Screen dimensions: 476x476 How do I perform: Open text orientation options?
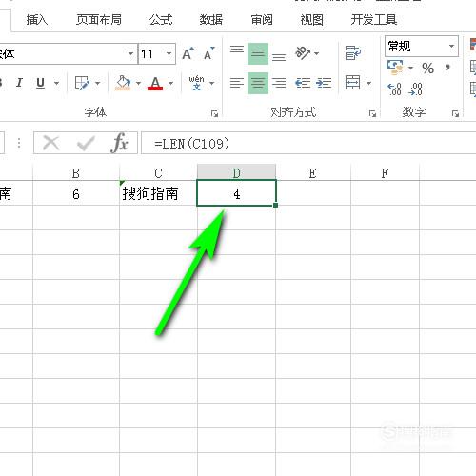(307, 53)
